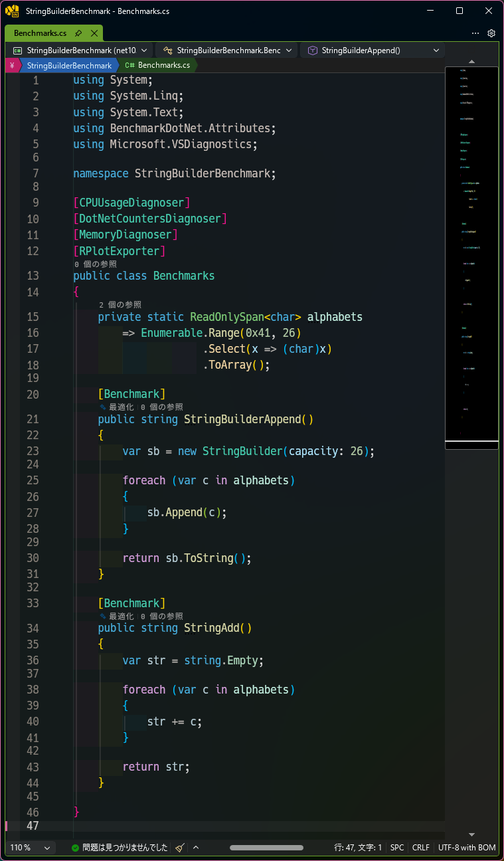Open the project dropdown StringBuilderBenchmark (net10
504x861 pixels.
click(x=78, y=50)
